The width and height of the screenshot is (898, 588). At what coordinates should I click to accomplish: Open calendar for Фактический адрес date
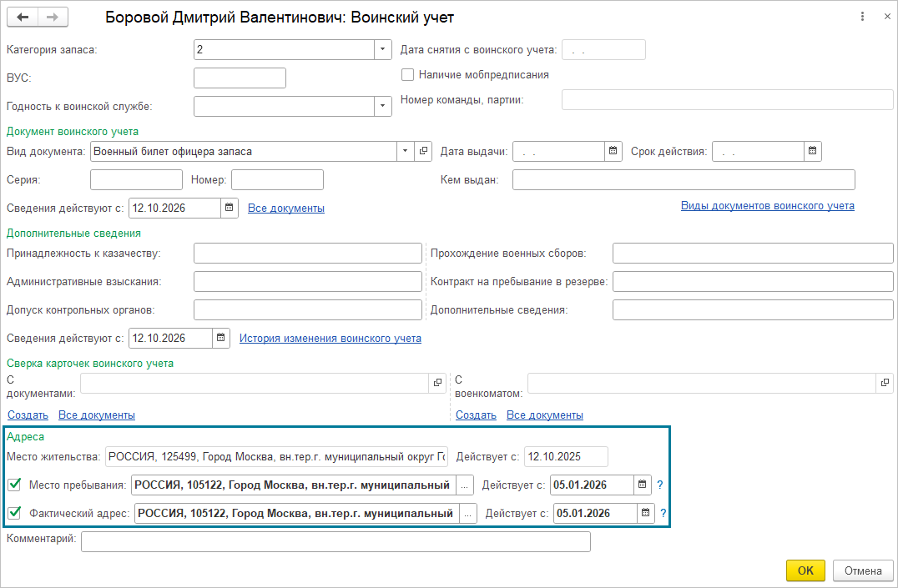point(646,513)
